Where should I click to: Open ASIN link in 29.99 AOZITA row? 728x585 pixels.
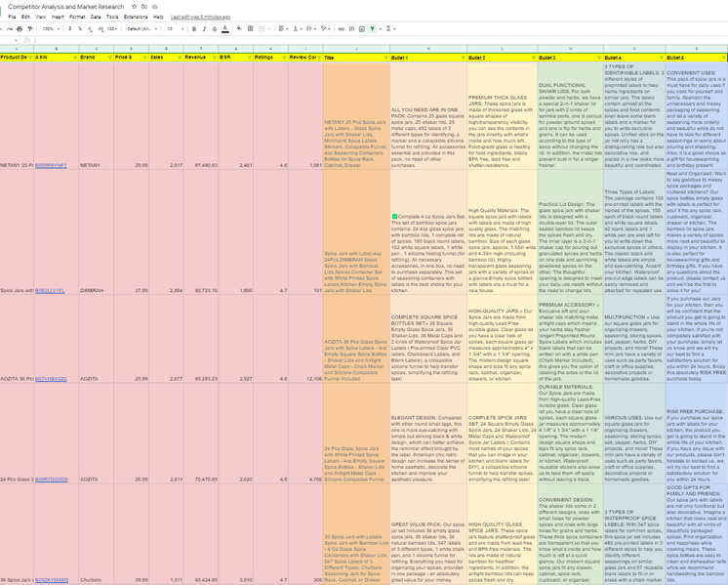coord(51,379)
